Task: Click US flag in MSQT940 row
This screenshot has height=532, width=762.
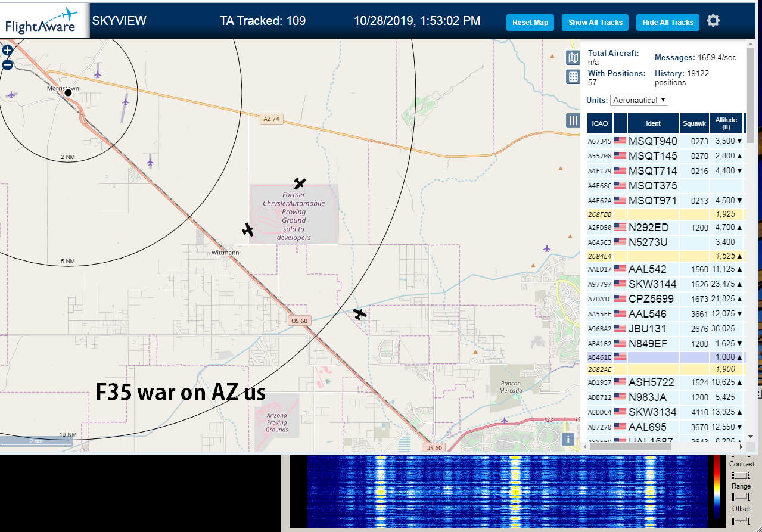Action: coord(620,141)
